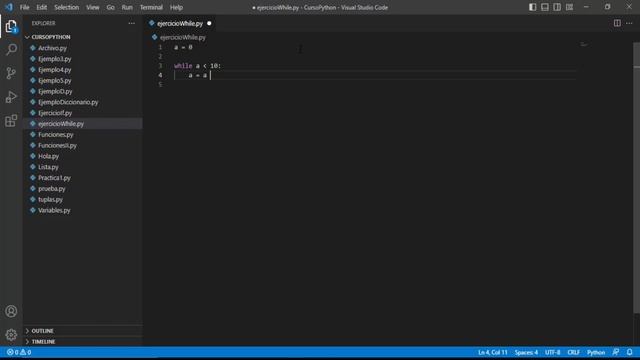Open EjemploDiccionario.py in the explorer
This screenshot has width=640, height=360.
tap(68, 102)
